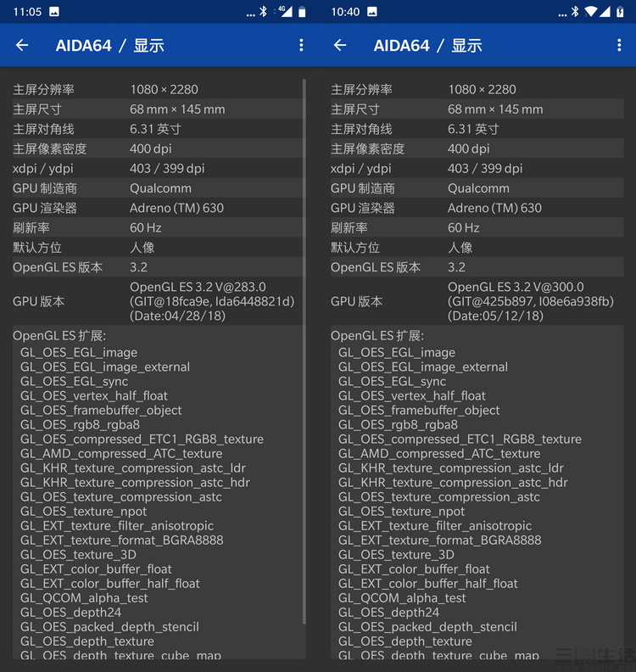Tap back arrow on the 10:40 screen
636x672 pixels.
pyautogui.click(x=340, y=45)
